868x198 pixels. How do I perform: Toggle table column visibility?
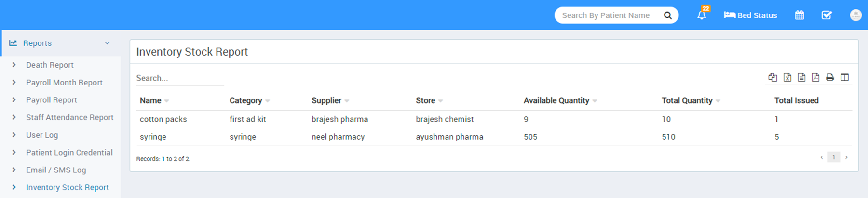click(x=844, y=77)
